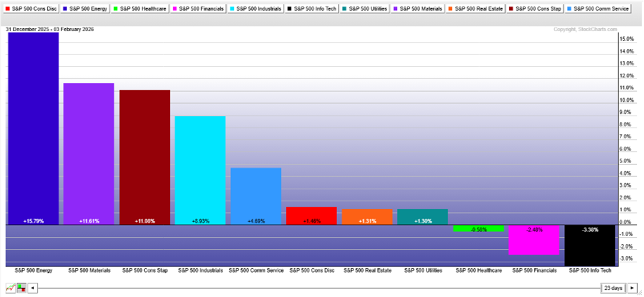Click the S&P 500 Real Estate axis label
Image resolution: width=644 pixels, height=297 pixels.
367,270
